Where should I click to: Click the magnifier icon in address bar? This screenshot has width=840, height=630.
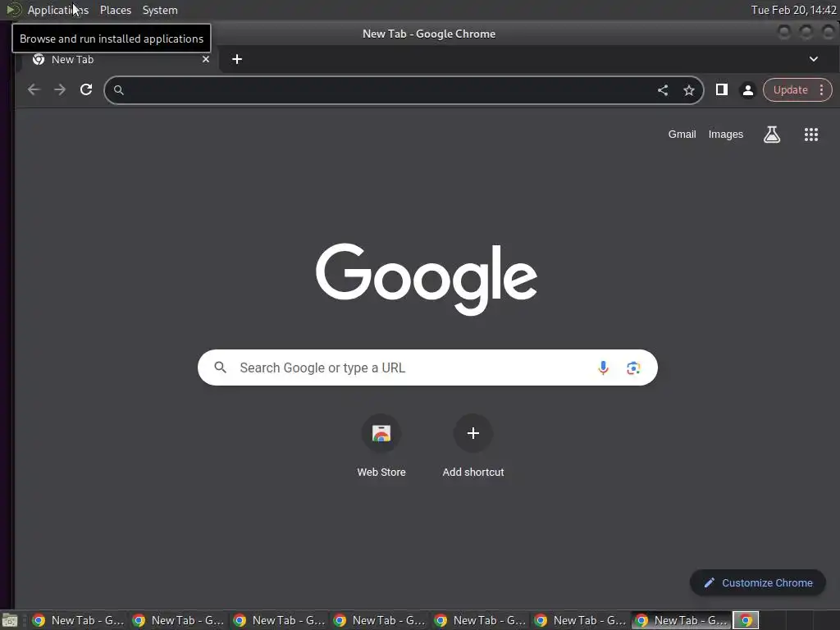pos(119,90)
